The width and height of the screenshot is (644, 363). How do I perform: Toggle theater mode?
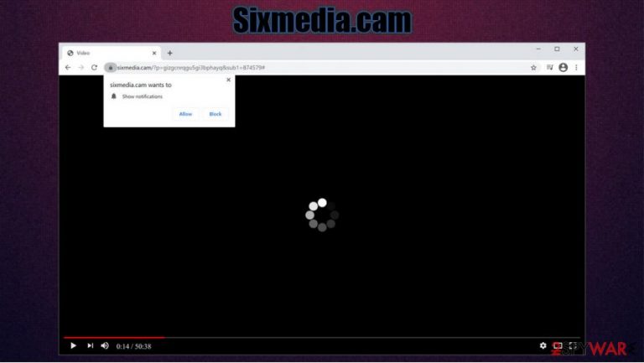point(558,345)
